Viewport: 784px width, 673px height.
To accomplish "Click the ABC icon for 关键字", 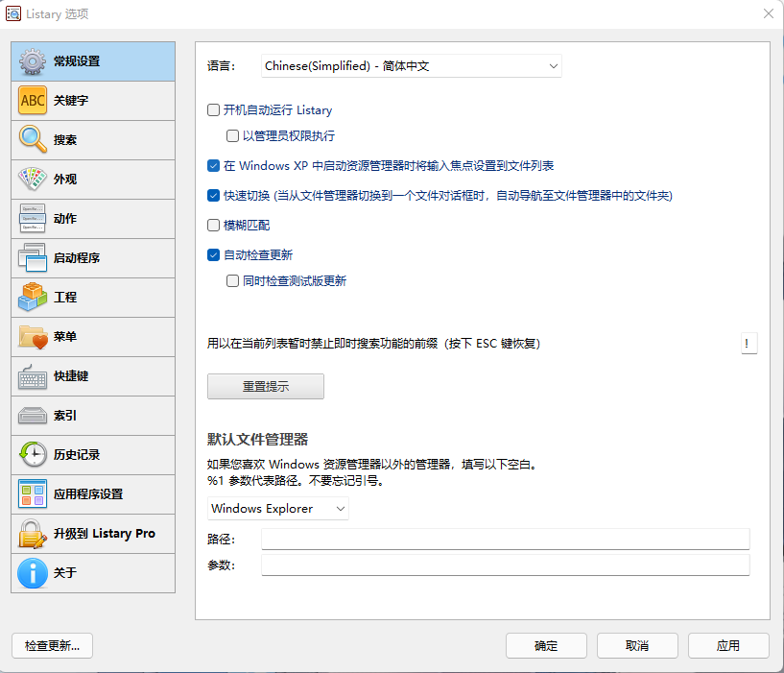I will coord(33,101).
